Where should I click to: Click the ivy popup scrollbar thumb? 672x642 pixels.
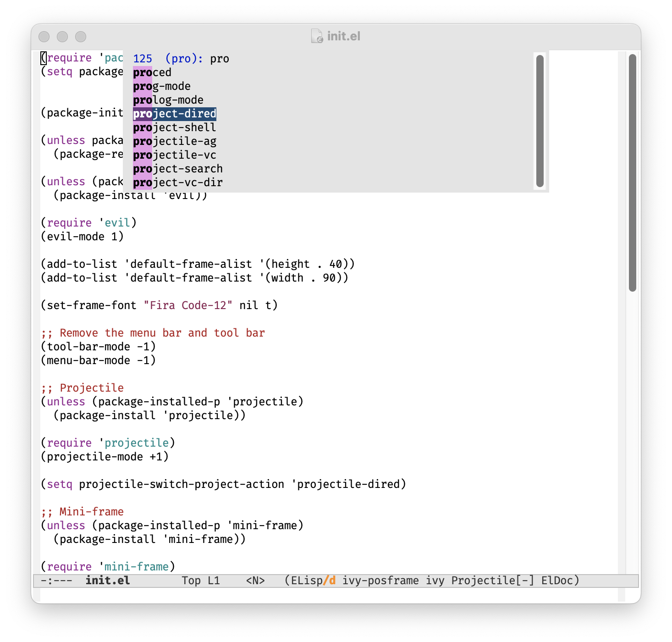(540, 121)
